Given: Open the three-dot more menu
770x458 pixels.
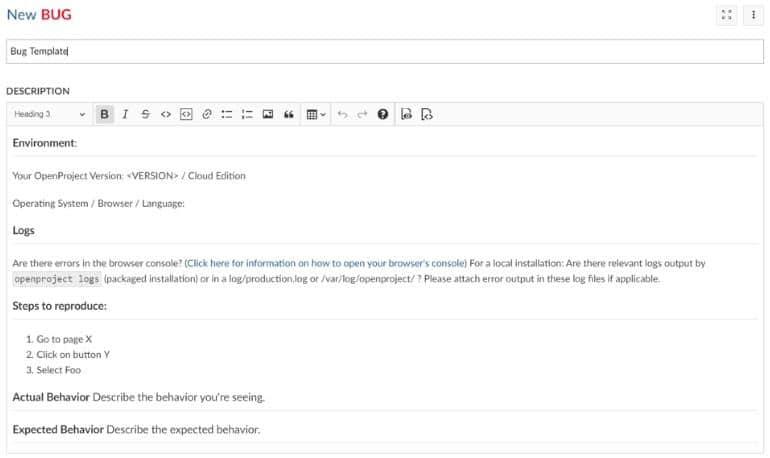Looking at the screenshot, I should [753, 15].
